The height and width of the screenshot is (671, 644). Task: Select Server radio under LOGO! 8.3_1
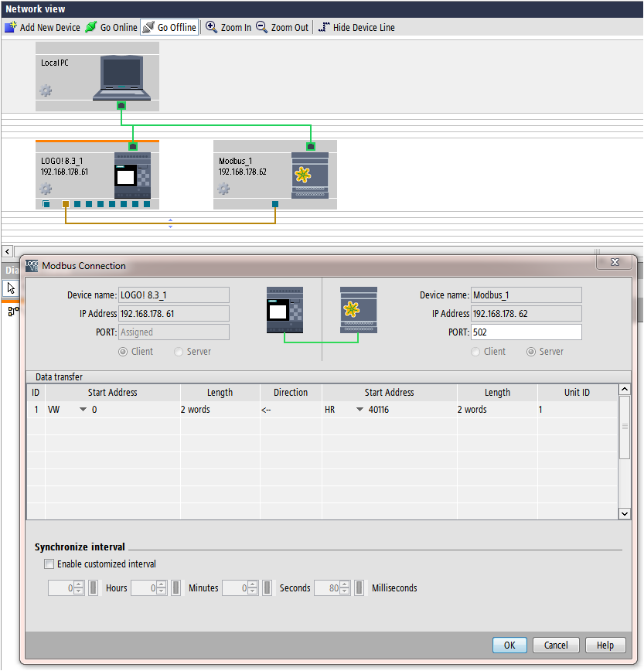(179, 352)
